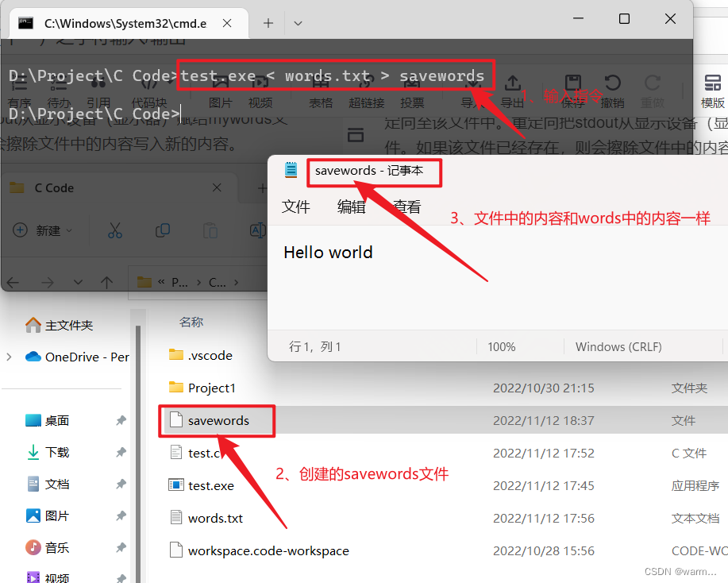Unpin 桌面 using its pin icon
This screenshot has width=728, height=583.
point(121,420)
